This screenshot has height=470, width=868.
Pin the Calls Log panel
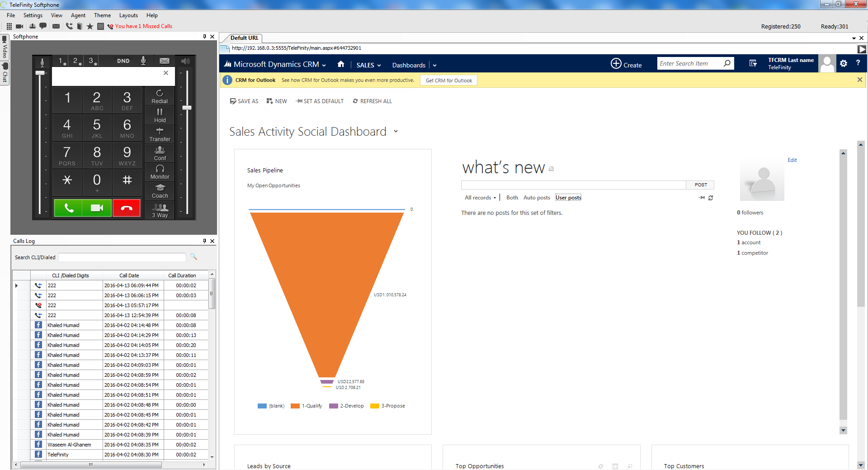(x=204, y=241)
